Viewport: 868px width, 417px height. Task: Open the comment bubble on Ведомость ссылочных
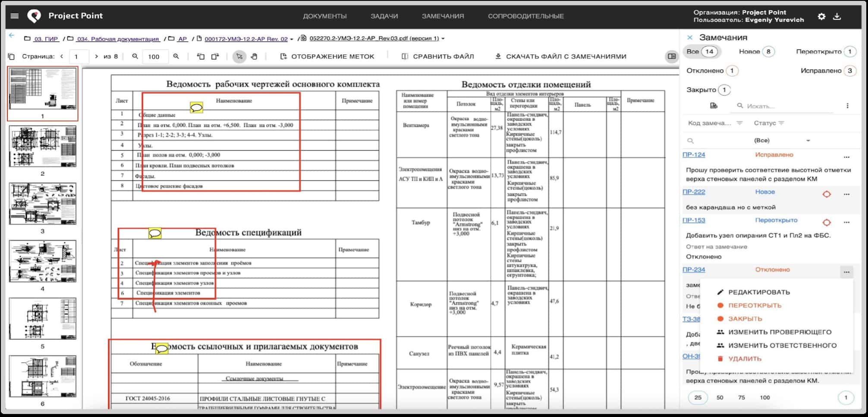tap(162, 348)
